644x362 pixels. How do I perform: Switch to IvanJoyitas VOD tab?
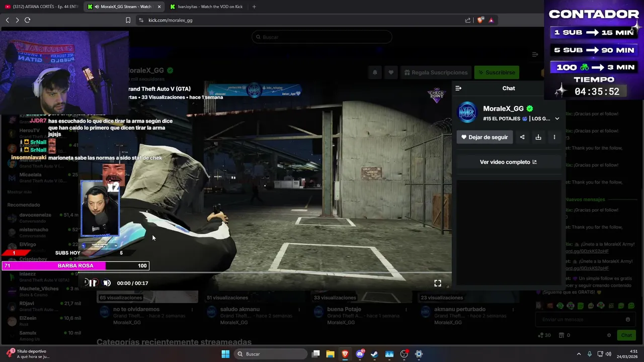click(x=206, y=7)
